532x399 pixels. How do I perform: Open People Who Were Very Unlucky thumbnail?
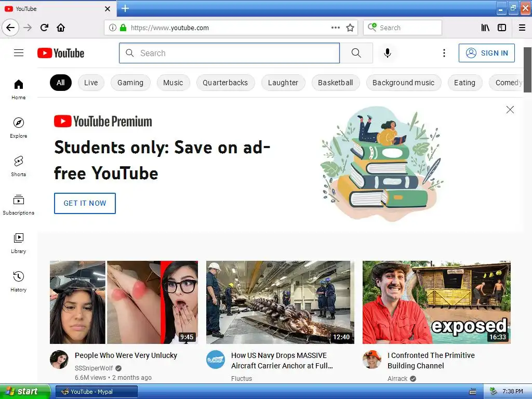click(x=124, y=302)
